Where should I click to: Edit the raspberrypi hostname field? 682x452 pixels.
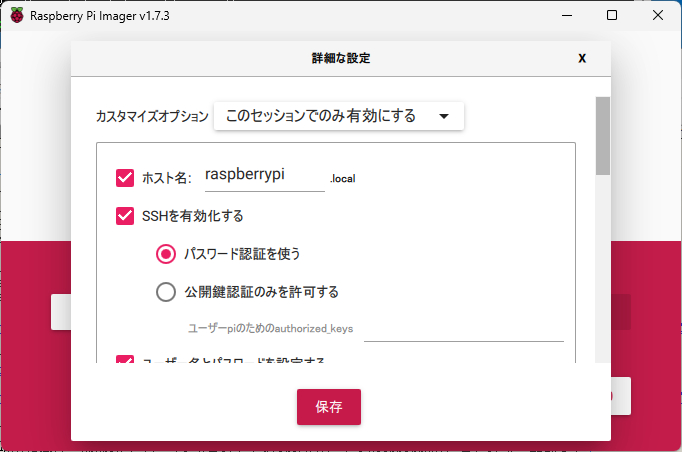(x=264, y=175)
